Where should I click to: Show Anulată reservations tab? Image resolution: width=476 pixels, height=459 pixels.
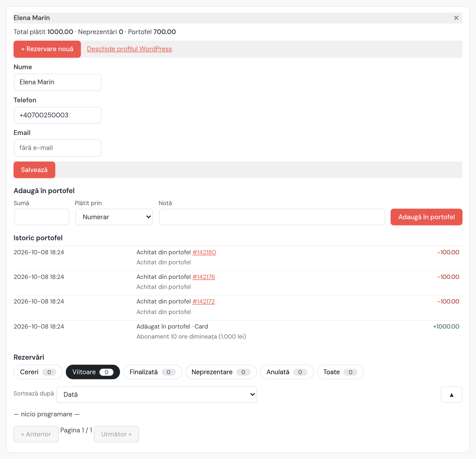tap(287, 372)
